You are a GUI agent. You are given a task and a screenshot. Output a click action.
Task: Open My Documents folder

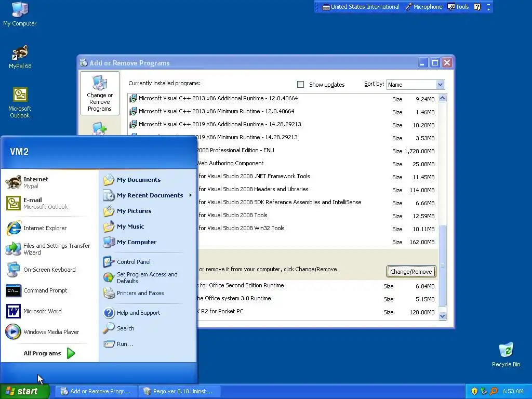148,180
